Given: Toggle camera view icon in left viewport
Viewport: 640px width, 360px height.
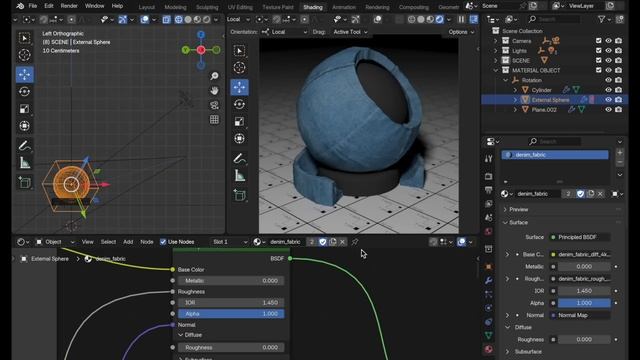Looking at the screenshot, I should pyautogui.click(x=214, y=105).
